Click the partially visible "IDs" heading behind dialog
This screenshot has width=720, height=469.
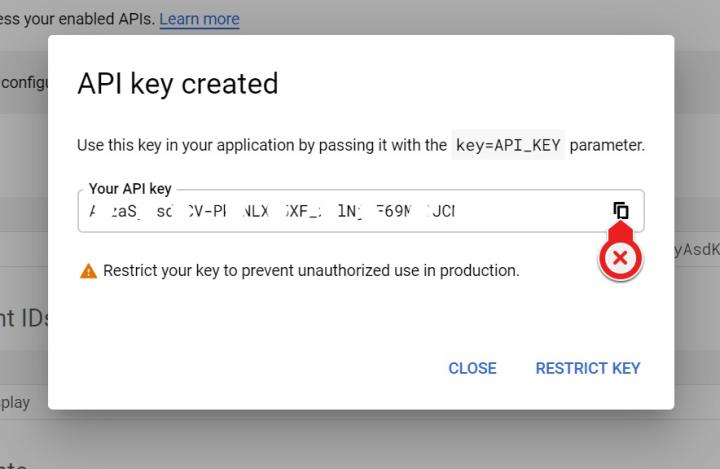click(24, 318)
